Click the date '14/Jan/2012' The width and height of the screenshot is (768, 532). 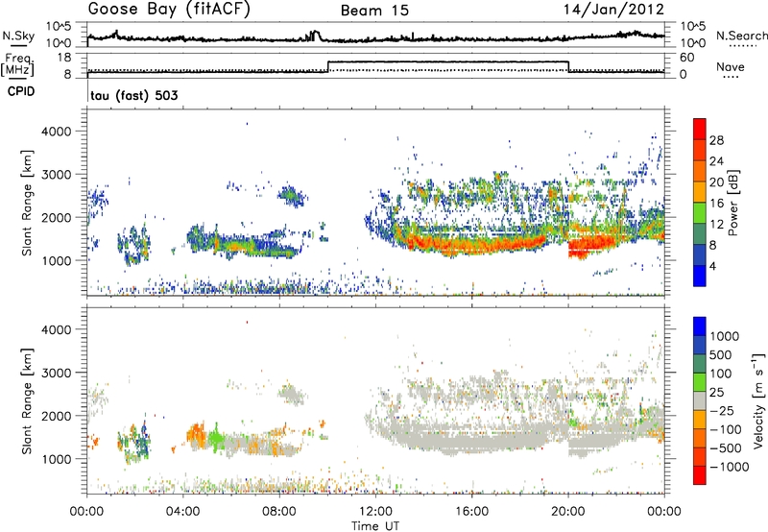tap(613, 10)
